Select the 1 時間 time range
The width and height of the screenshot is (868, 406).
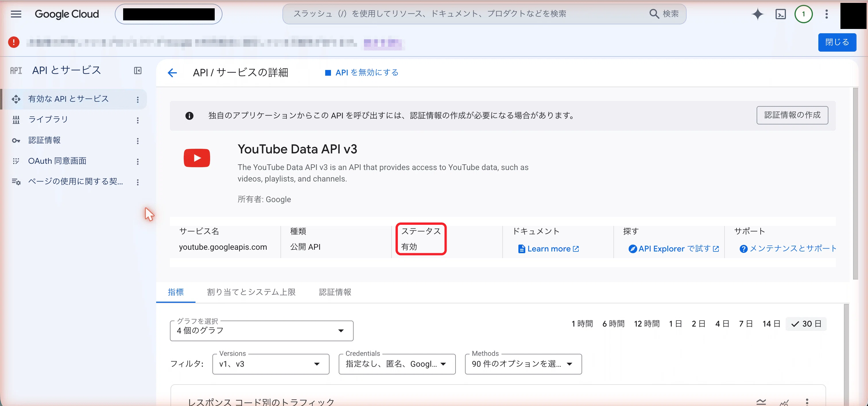tap(582, 324)
